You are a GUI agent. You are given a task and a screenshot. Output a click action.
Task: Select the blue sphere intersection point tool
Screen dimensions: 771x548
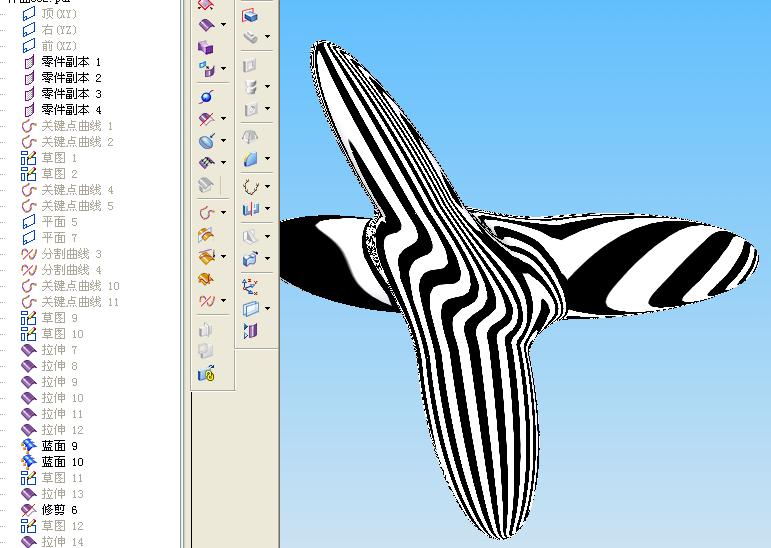(206, 96)
